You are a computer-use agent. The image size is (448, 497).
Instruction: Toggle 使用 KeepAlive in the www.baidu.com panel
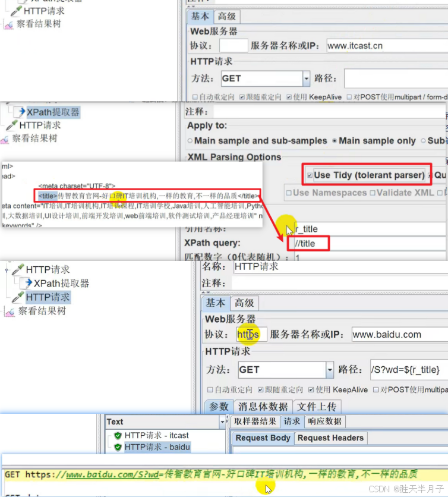(311, 389)
